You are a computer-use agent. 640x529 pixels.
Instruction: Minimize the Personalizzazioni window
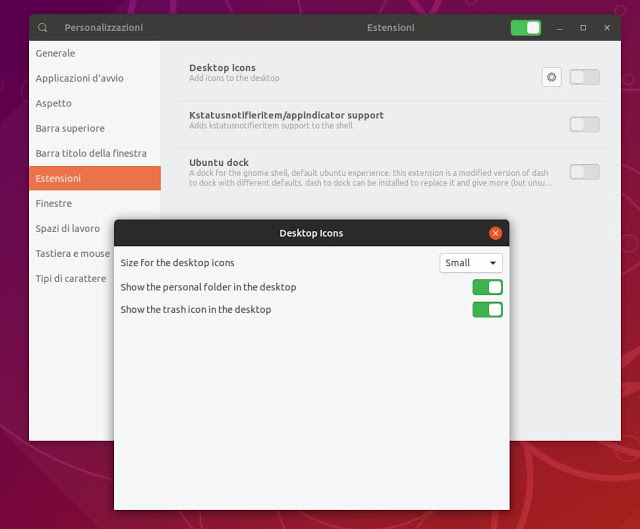pos(560,27)
